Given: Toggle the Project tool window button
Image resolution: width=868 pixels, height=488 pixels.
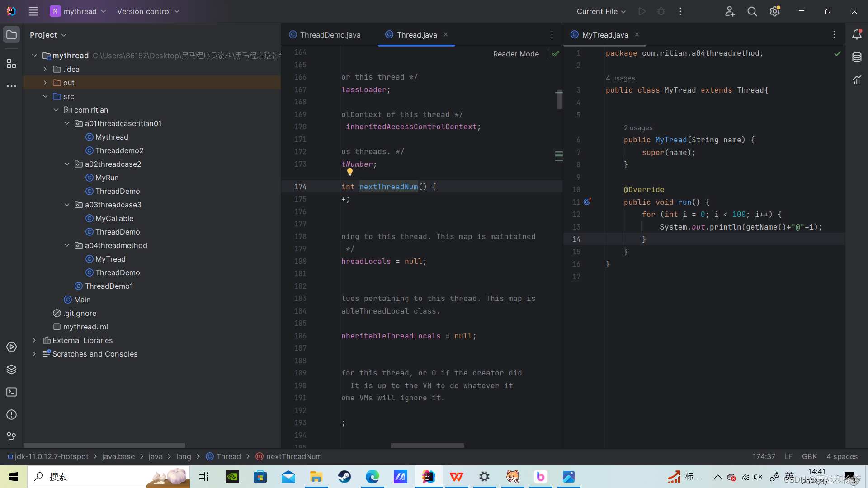Looking at the screenshot, I should point(11,35).
